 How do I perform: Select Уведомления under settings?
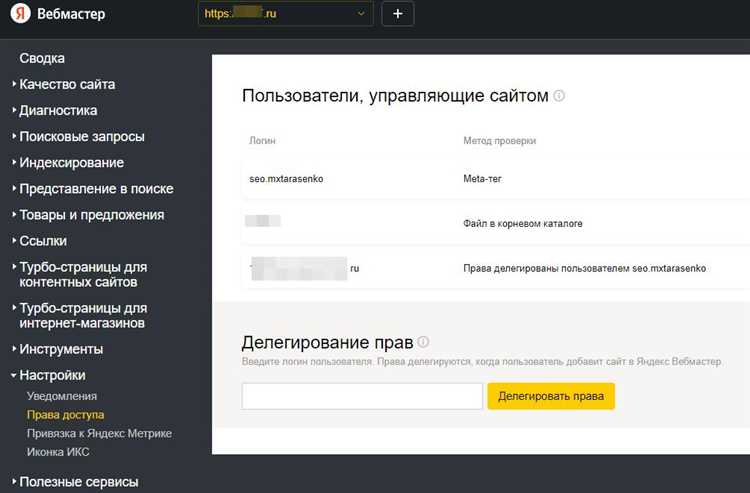coord(61,396)
